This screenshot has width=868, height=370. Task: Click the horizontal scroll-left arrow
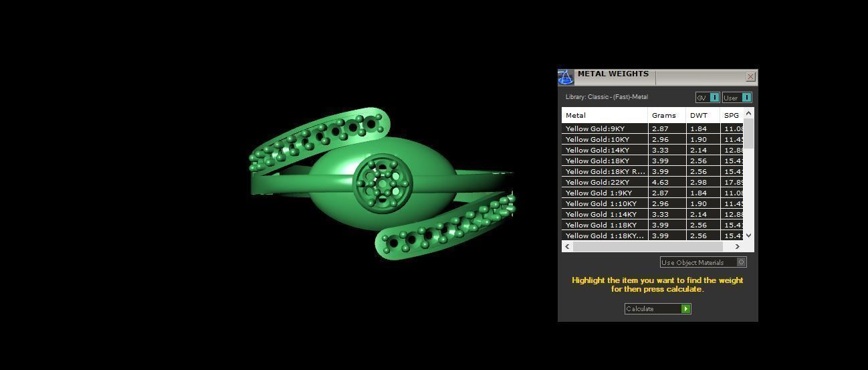[567, 246]
